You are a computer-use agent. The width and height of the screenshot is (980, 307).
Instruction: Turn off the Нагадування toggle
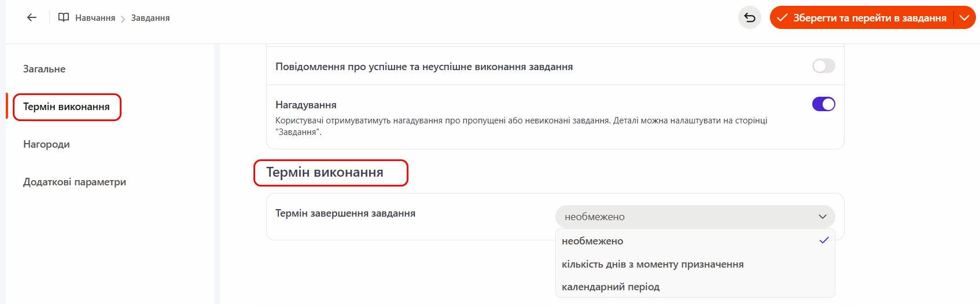(823, 104)
